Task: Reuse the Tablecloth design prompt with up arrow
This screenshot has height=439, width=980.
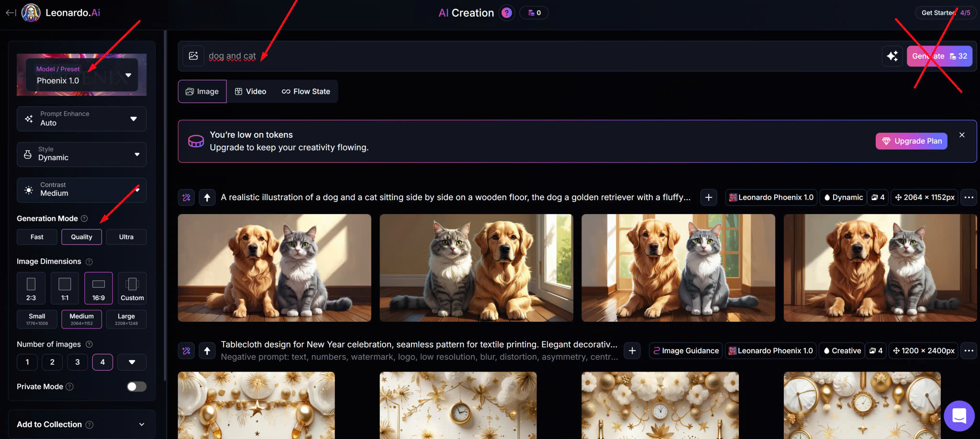Action: pos(207,351)
